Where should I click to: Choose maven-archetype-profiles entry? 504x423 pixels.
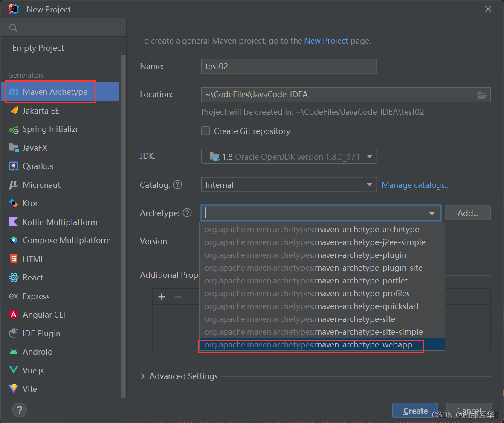click(x=322, y=293)
